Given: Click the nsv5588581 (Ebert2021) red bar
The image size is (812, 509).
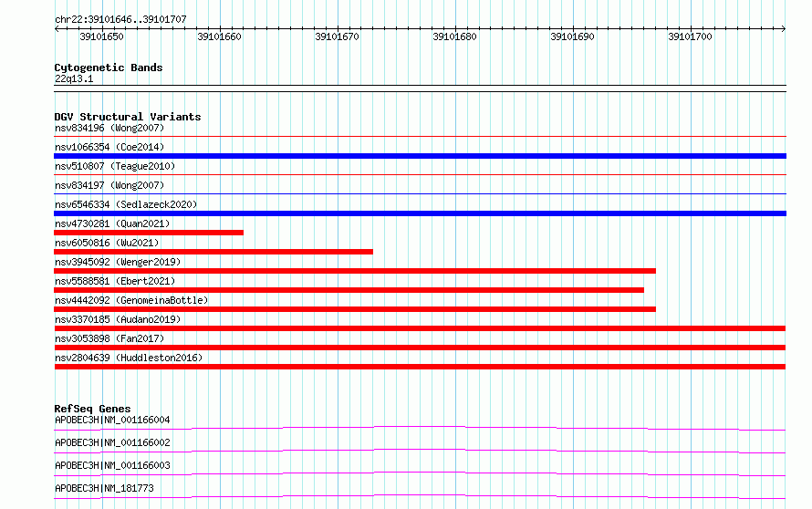Looking at the screenshot, I should tap(349, 290).
